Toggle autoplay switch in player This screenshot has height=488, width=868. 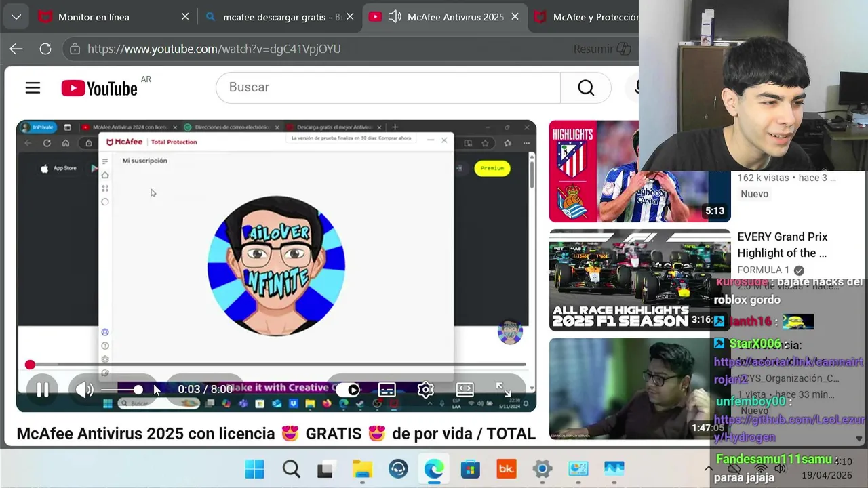coord(348,390)
